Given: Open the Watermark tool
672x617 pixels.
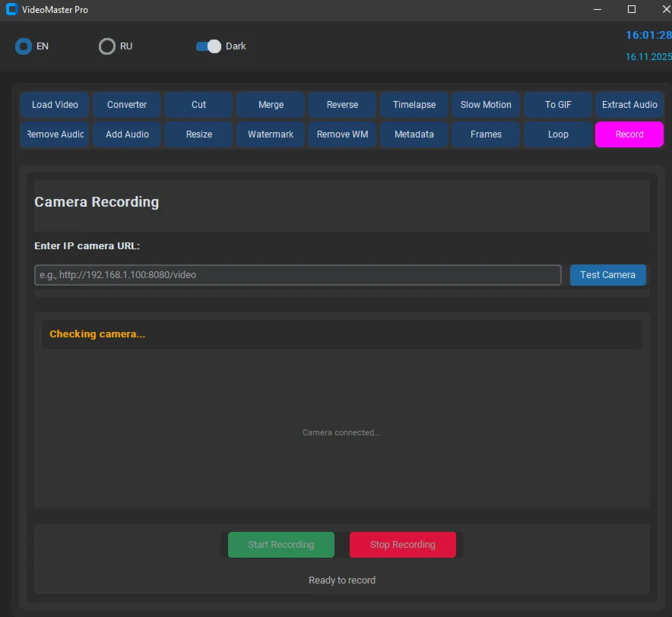Looking at the screenshot, I should (271, 134).
